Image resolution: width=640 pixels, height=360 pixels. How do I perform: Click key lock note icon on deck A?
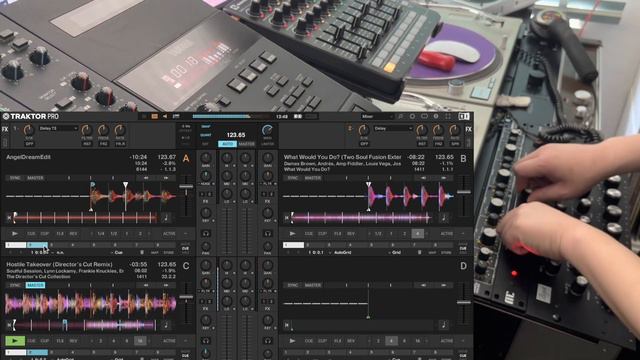[166, 218]
